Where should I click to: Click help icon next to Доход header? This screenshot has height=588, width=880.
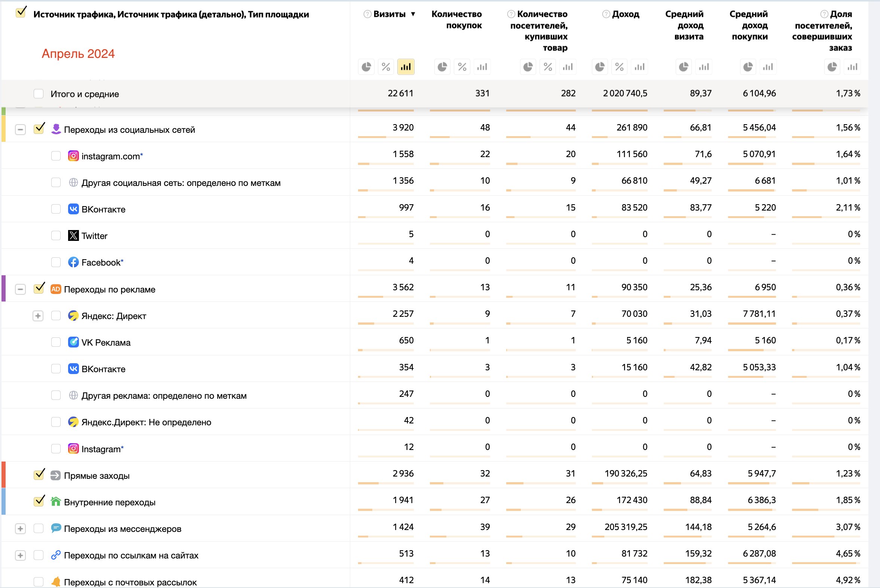coord(606,14)
